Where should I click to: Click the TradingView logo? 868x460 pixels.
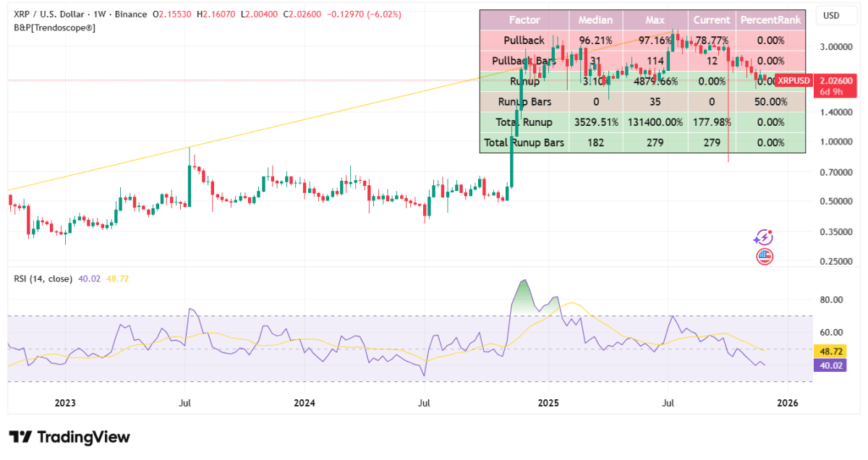69,437
